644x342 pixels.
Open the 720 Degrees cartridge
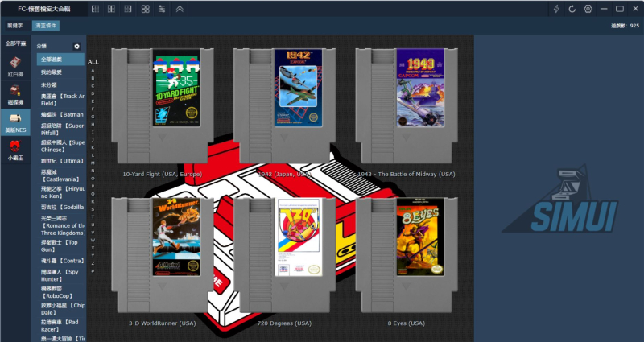click(x=284, y=255)
